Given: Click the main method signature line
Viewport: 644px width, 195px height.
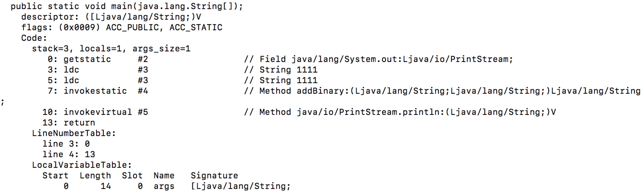Looking at the screenshot, I should click(x=127, y=6).
